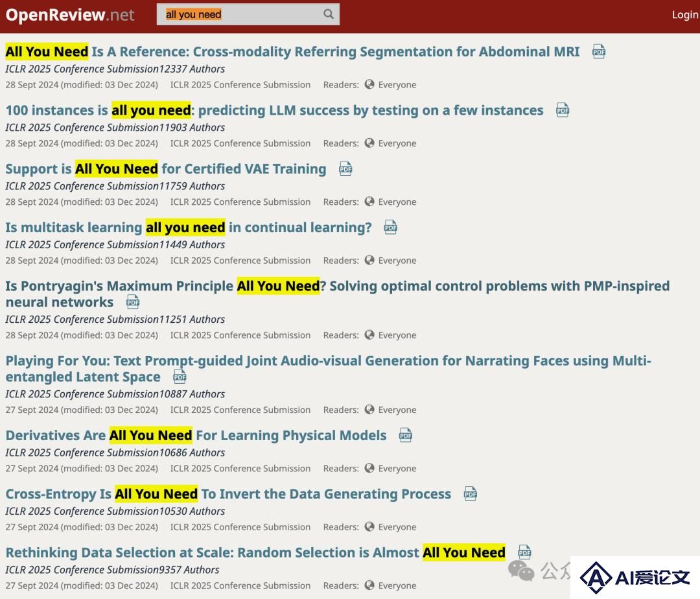
Task: Click 'Submission11759 Authors' text
Action: [166, 186]
